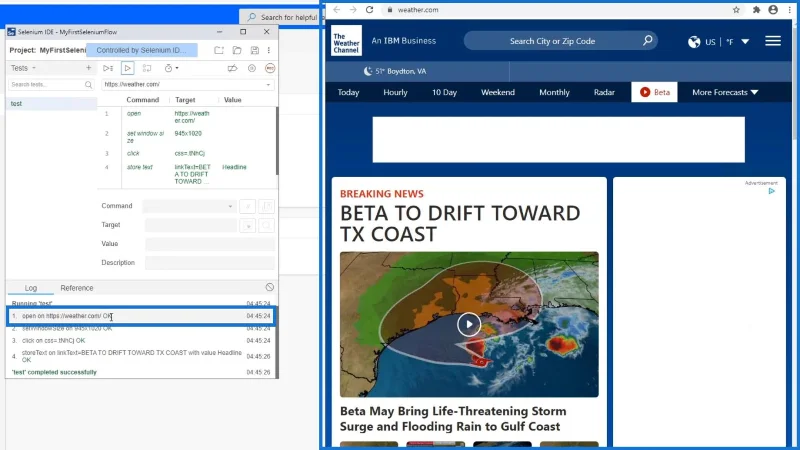Screen dimensions: 800x450
Task: Open the Weekend forecast tab
Action: click(498, 92)
